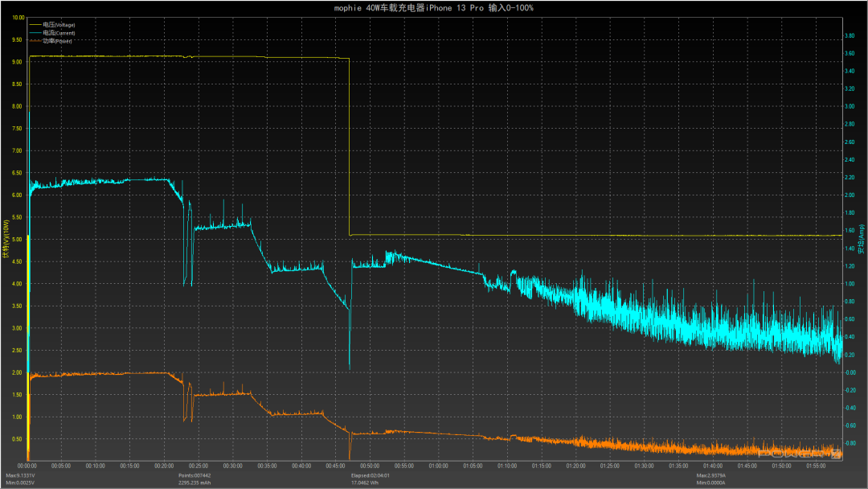Screen dimensions: 868x489
Task: Click the 00:35:00 time axis label
Action: coord(267,466)
